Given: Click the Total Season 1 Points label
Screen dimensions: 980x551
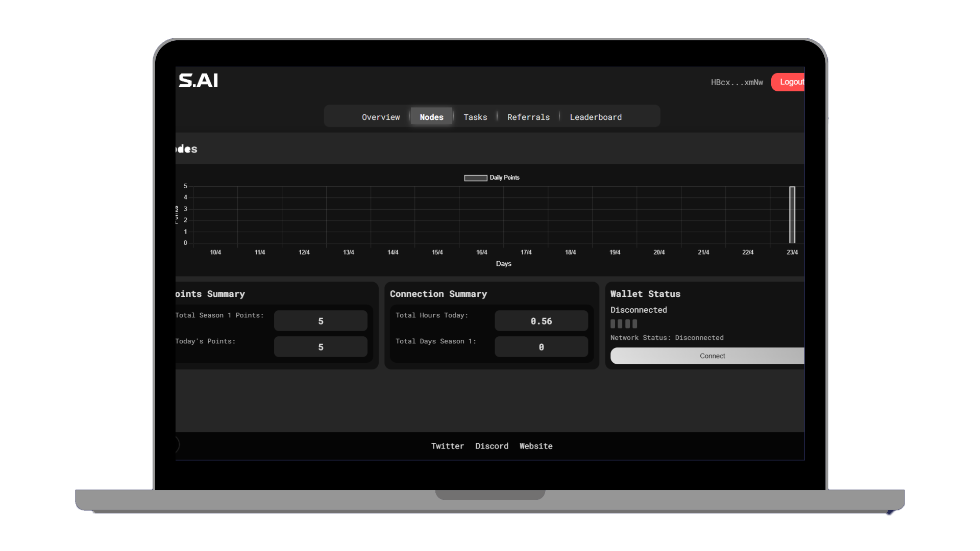Looking at the screenshot, I should (x=219, y=315).
